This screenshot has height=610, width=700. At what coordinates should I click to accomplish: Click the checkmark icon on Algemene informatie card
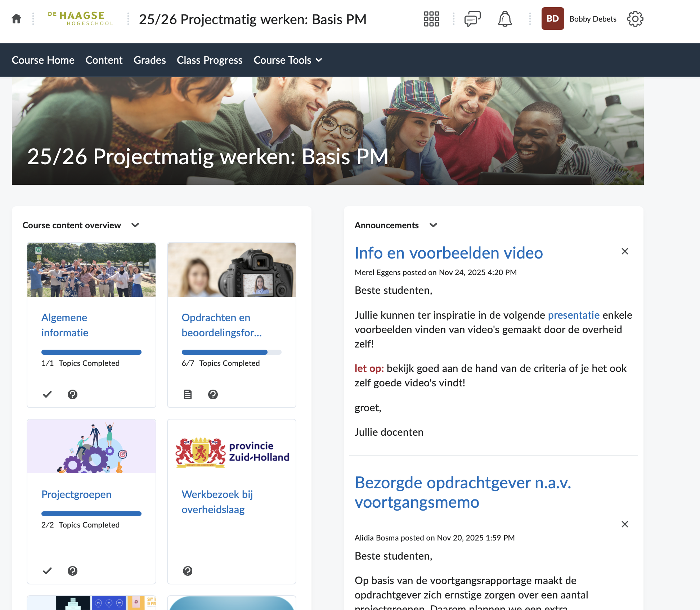coord(47,394)
